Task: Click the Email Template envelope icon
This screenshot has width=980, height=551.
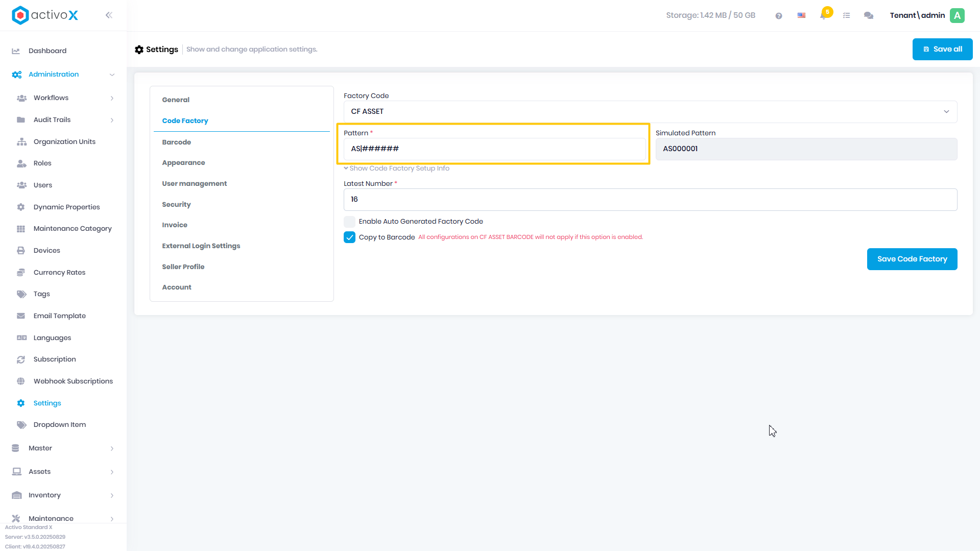Action: [21, 316]
